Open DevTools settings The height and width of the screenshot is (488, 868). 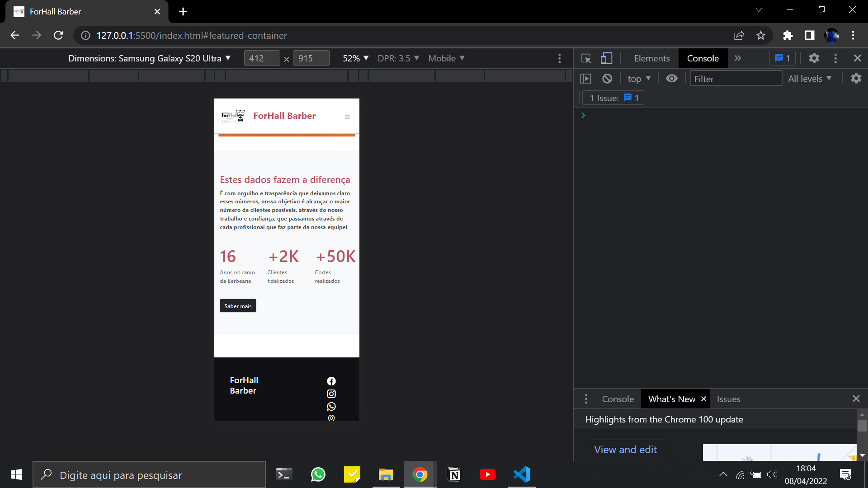pyautogui.click(x=814, y=58)
